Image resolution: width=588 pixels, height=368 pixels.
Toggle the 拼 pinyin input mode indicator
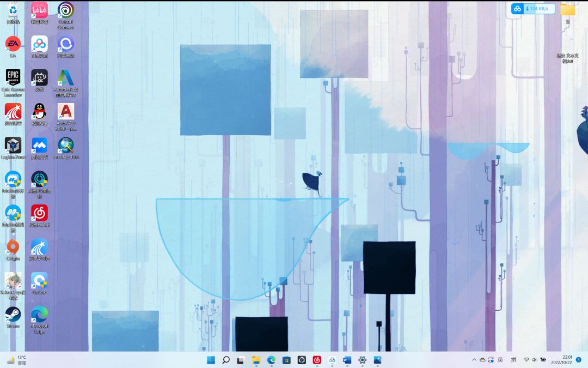514,360
